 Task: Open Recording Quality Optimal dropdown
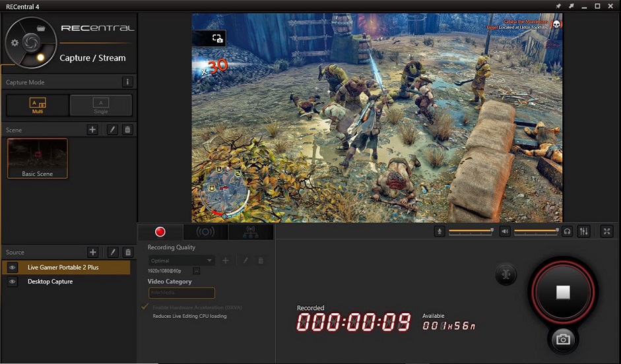pyautogui.click(x=181, y=260)
